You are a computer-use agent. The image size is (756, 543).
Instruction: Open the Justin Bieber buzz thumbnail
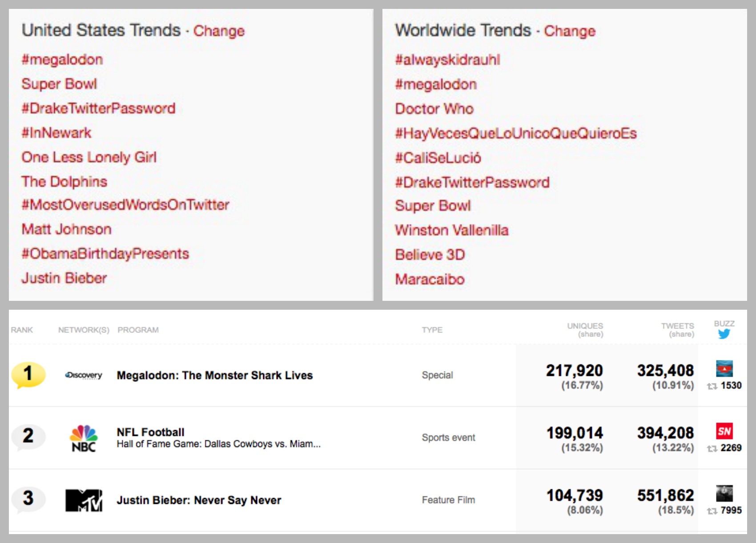(724, 493)
